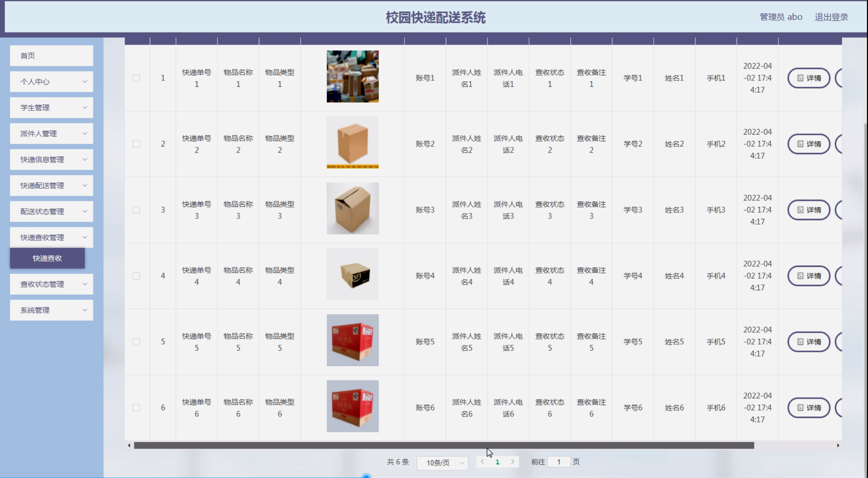Click the 退出登录 link
This screenshot has width=868, height=478.
tap(831, 17)
